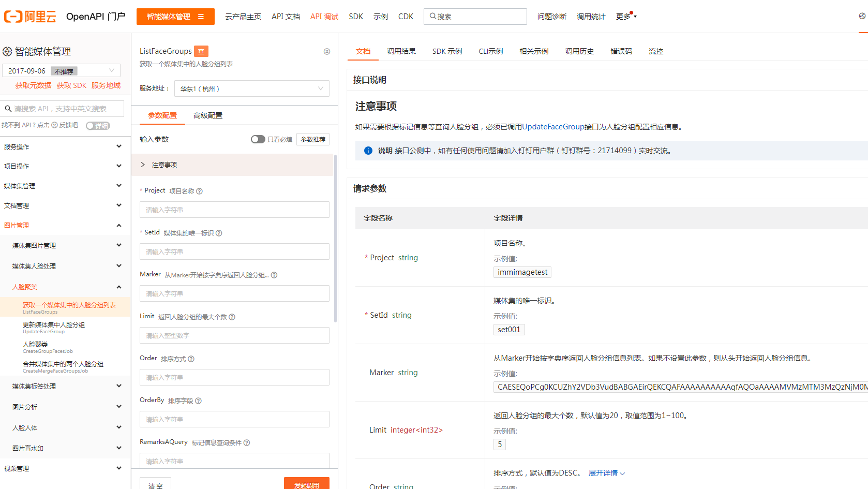Switch to the CLI示例 tab

[490, 51]
